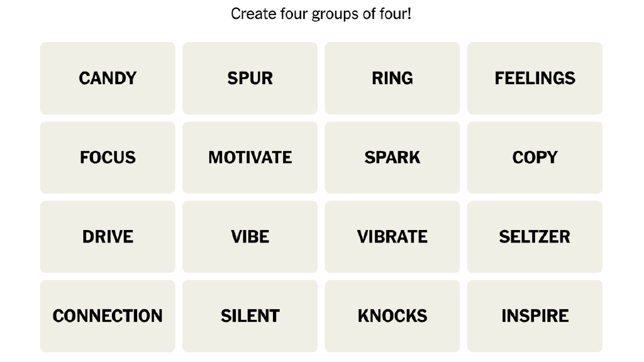The height and width of the screenshot is (362, 644).
Task: Pick the SPUR tile
Action: pos(250,78)
